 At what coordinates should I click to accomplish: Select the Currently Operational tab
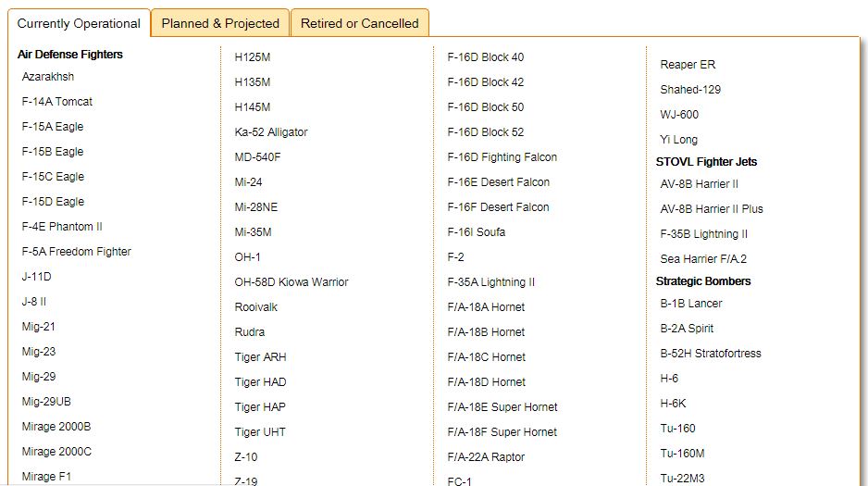[80, 23]
